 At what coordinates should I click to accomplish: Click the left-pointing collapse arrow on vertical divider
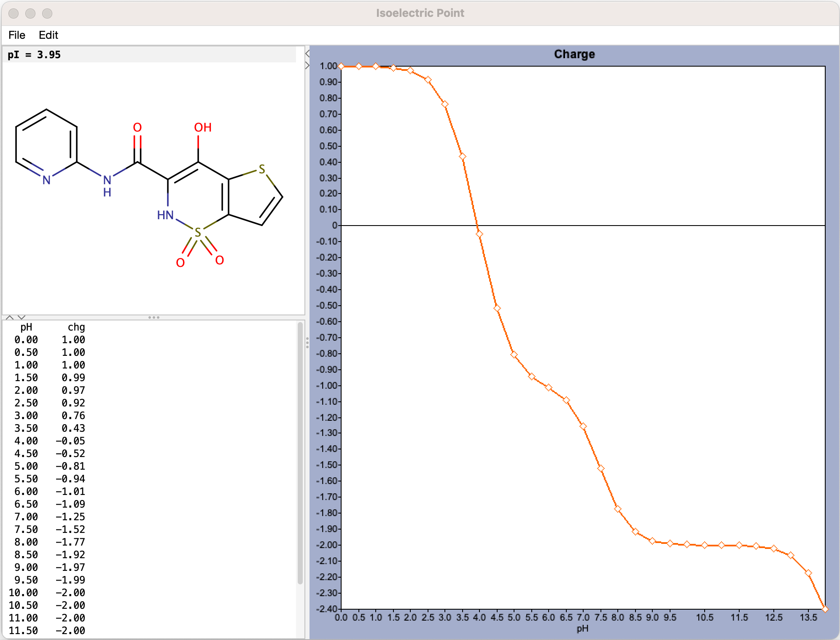[x=307, y=54]
